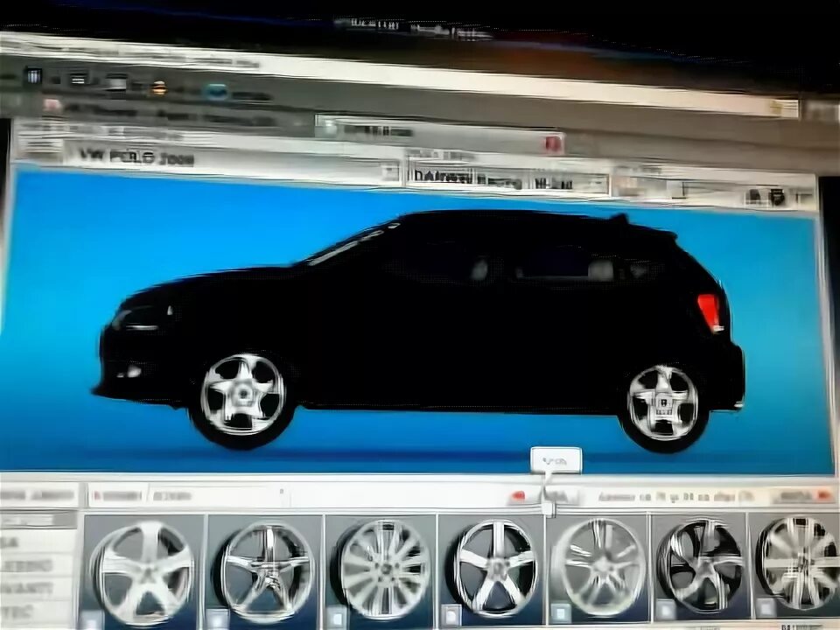
Task: Tick the checkbox under the multi-spoke wheel
Action: (x=337, y=617)
